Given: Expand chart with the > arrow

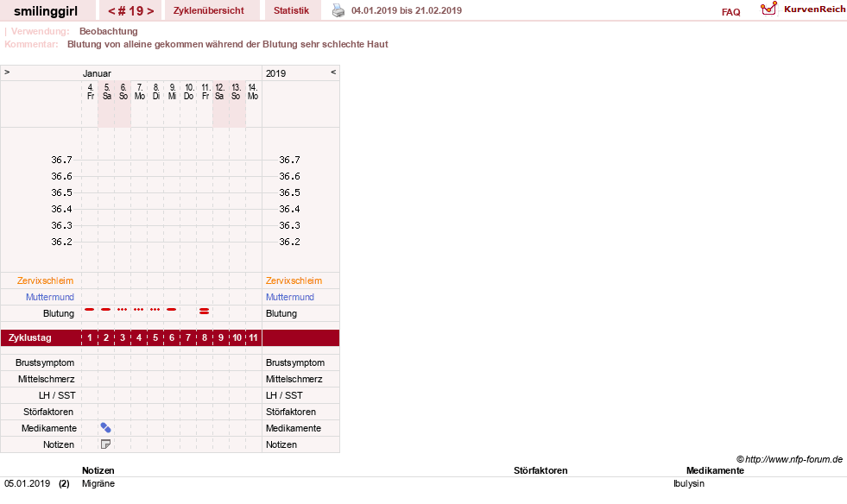Looking at the screenshot, I should pos(7,72).
